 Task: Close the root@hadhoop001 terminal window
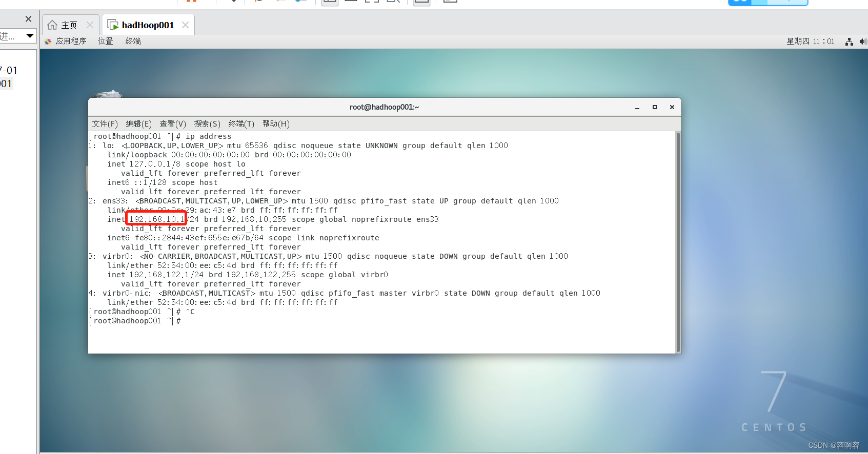672,107
